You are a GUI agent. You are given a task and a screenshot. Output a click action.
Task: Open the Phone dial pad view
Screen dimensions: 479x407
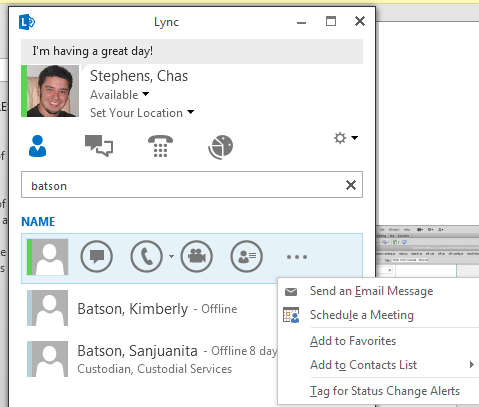coord(160,146)
